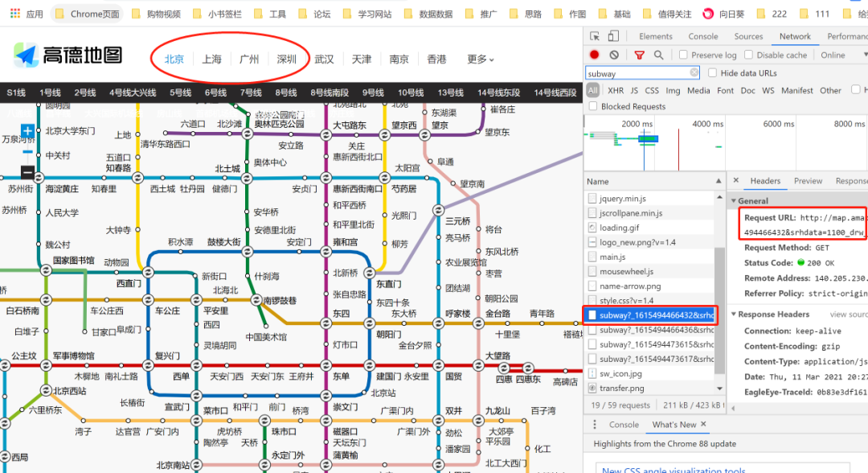
Task: Switch the subway map to 武汉
Action: pyautogui.click(x=325, y=59)
